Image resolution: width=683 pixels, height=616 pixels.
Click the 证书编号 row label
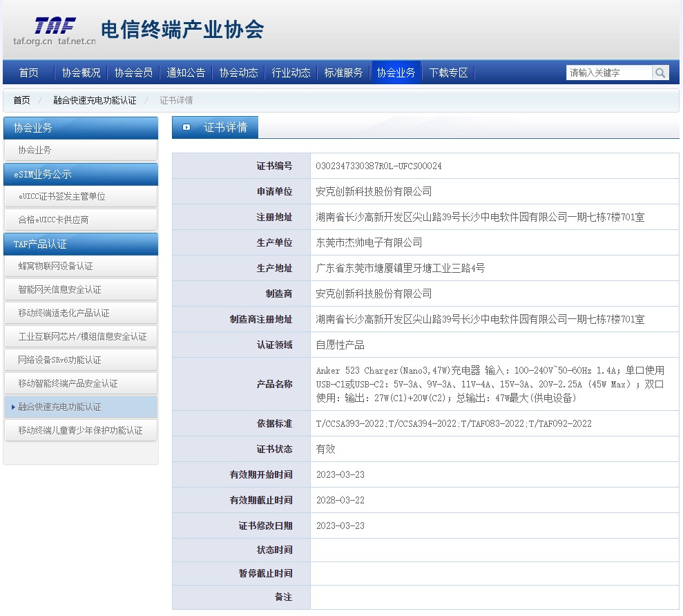(274, 166)
